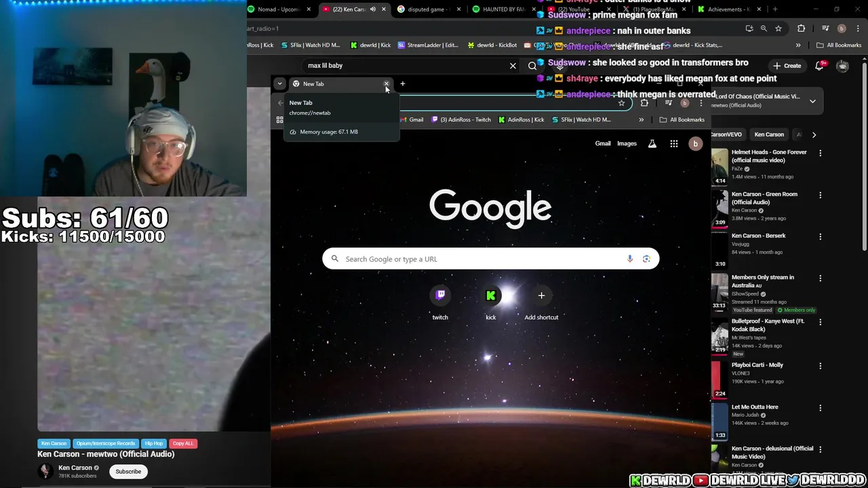Viewport: 868px width, 488px height.
Task: Open options for Ken Carson - Berserk
Action: [x=820, y=237]
